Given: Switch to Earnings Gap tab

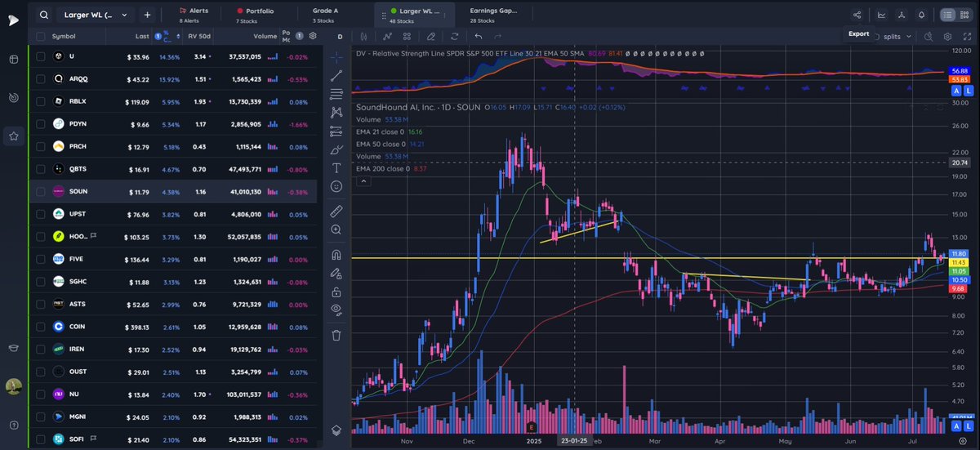Looking at the screenshot, I should 493,15.
